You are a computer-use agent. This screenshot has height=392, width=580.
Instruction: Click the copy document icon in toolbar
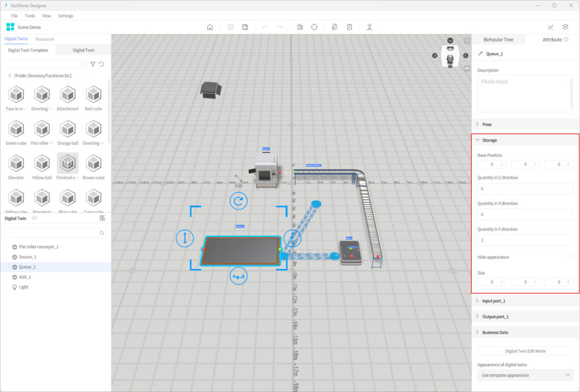point(334,27)
